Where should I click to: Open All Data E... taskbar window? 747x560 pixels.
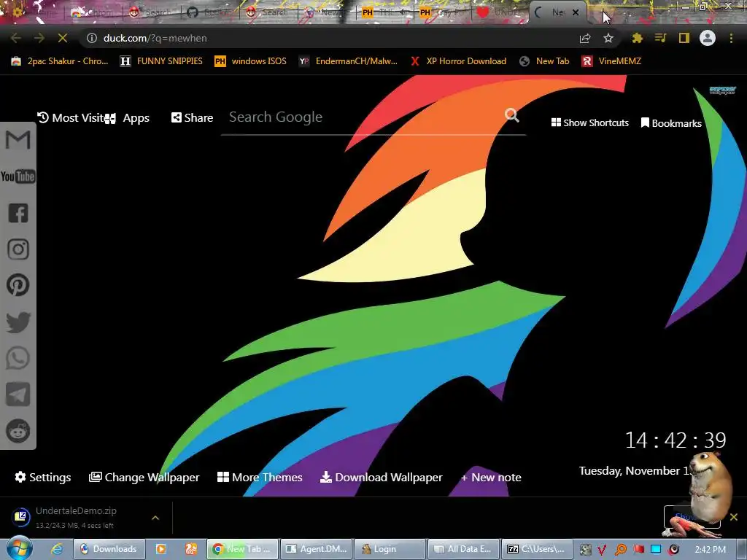pos(463,549)
